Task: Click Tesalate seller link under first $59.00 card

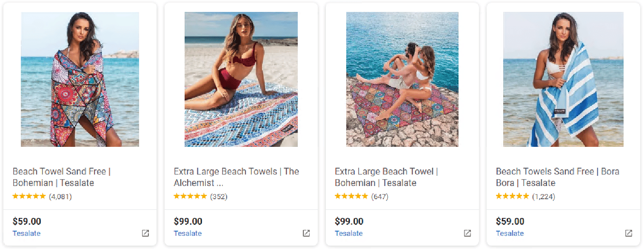Action: [x=26, y=233]
